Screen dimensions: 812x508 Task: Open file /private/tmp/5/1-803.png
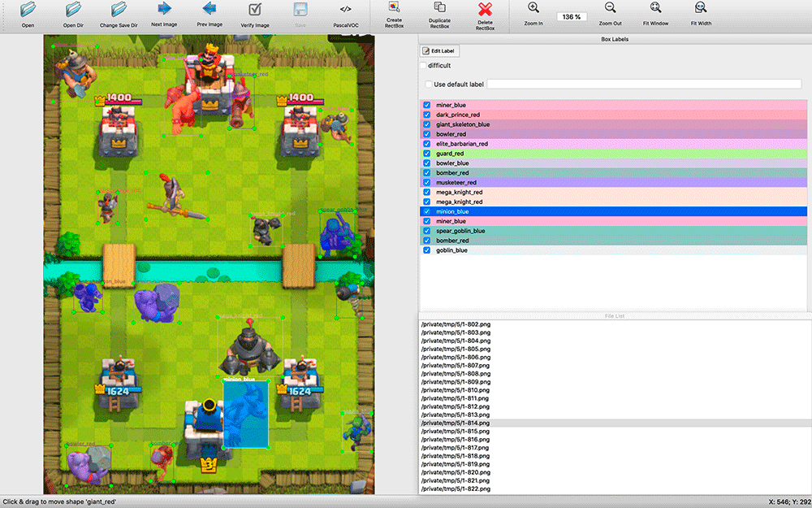point(456,332)
